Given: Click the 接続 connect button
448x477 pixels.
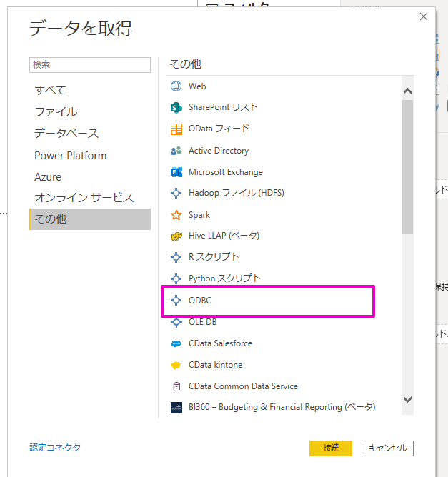Looking at the screenshot, I should click(x=331, y=448).
